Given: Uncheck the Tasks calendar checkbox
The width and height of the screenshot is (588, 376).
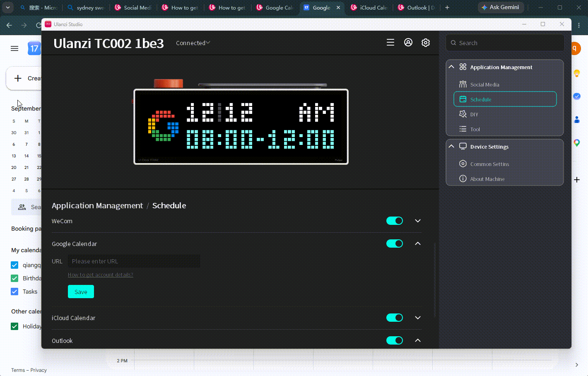Looking at the screenshot, I should click(x=14, y=292).
